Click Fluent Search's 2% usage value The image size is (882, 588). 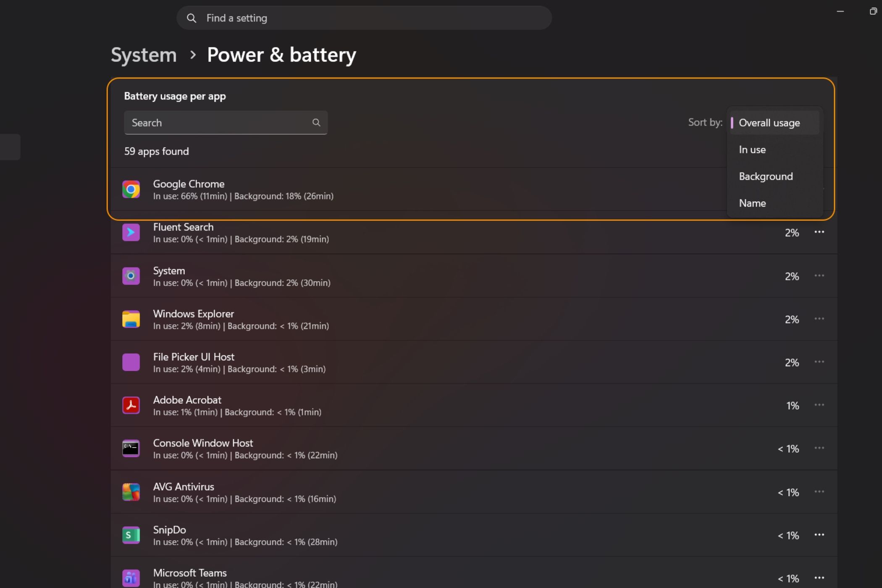tap(792, 233)
